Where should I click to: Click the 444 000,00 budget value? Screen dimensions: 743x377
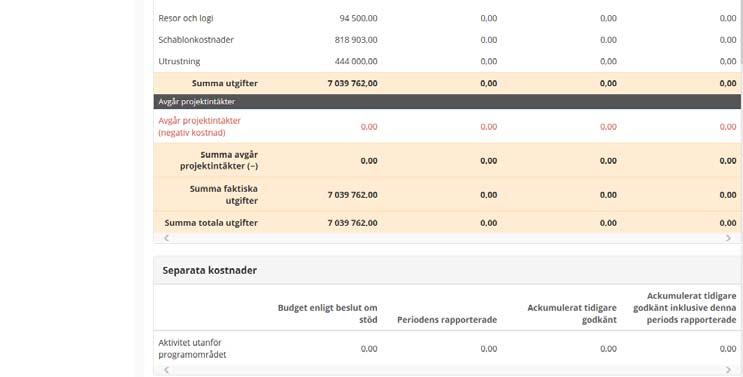[356, 62]
